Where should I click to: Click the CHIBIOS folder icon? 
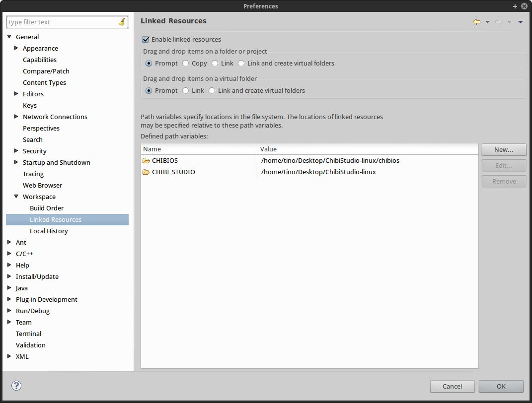pos(146,160)
